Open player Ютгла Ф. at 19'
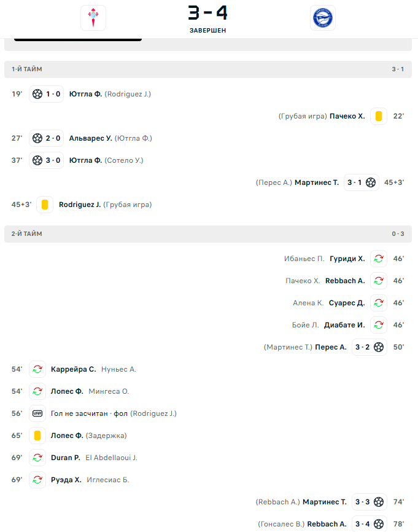 85,94
